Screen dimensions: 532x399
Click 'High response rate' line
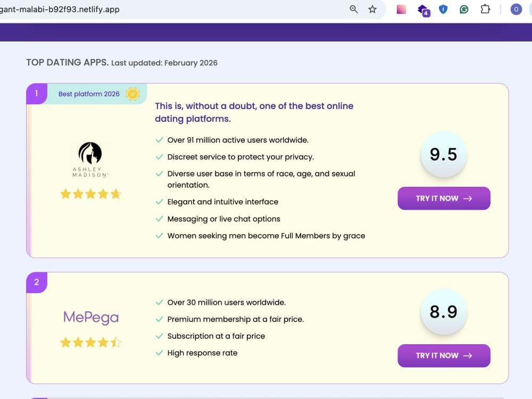[202, 353]
